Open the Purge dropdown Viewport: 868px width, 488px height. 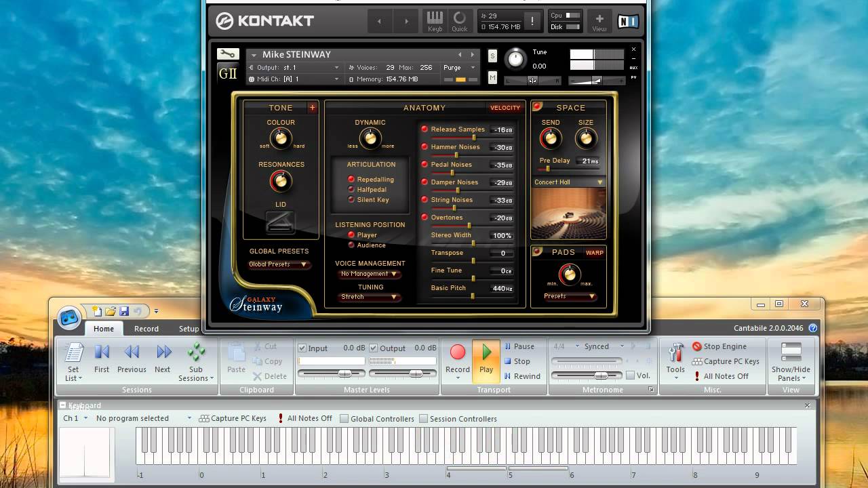click(459, 68)
